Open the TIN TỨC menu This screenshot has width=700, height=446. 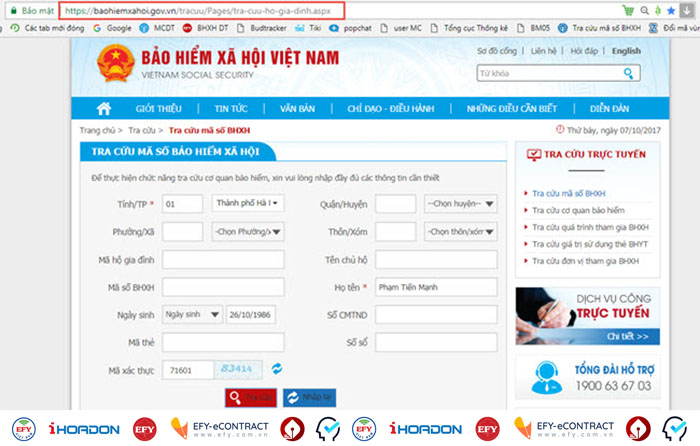(x=231, y=108)
